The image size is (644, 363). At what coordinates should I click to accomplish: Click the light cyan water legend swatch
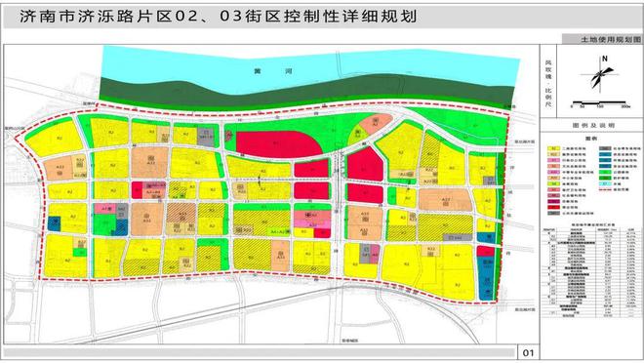click(x=605, y=183)
